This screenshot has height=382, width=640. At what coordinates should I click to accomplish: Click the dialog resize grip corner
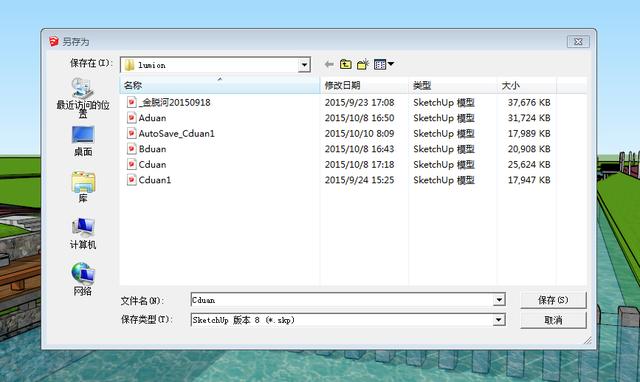coord(588,341)
